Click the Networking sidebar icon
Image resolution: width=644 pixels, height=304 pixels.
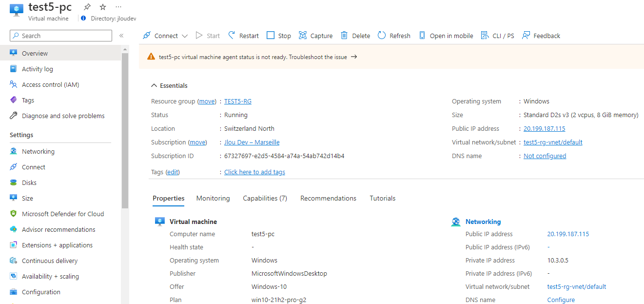(14, 151)
